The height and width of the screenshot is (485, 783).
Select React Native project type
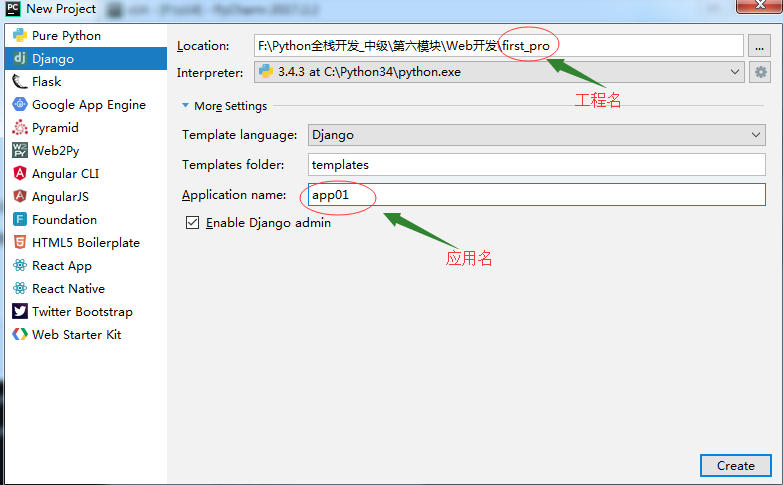pyautogui.click(x=86, y=288)
